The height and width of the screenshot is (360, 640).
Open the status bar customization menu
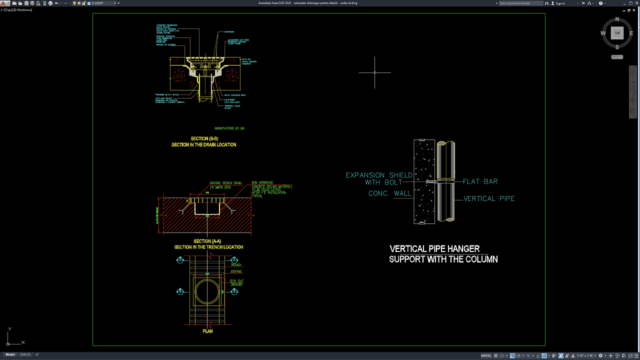pos(636,356)
